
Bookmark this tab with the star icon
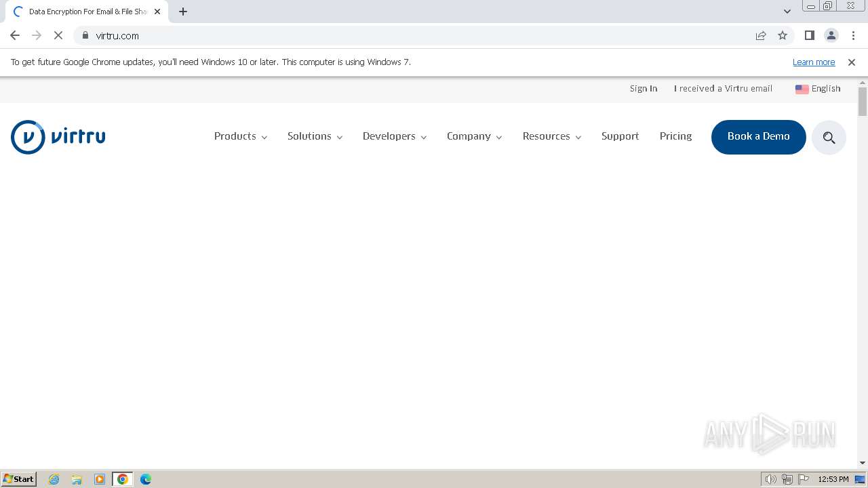[783, 35]
